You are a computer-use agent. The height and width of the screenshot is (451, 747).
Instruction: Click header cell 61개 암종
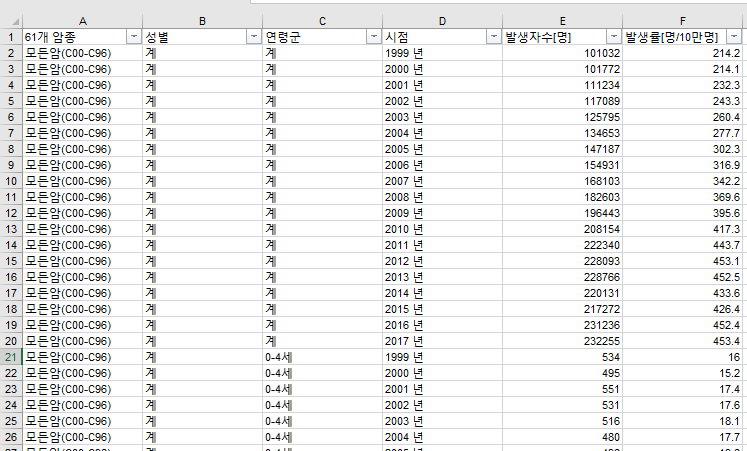(x=82, y=37)
